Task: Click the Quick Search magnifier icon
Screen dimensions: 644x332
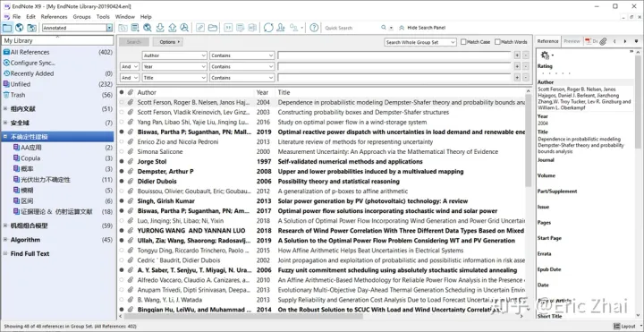Action: click(x=384, y=28)
